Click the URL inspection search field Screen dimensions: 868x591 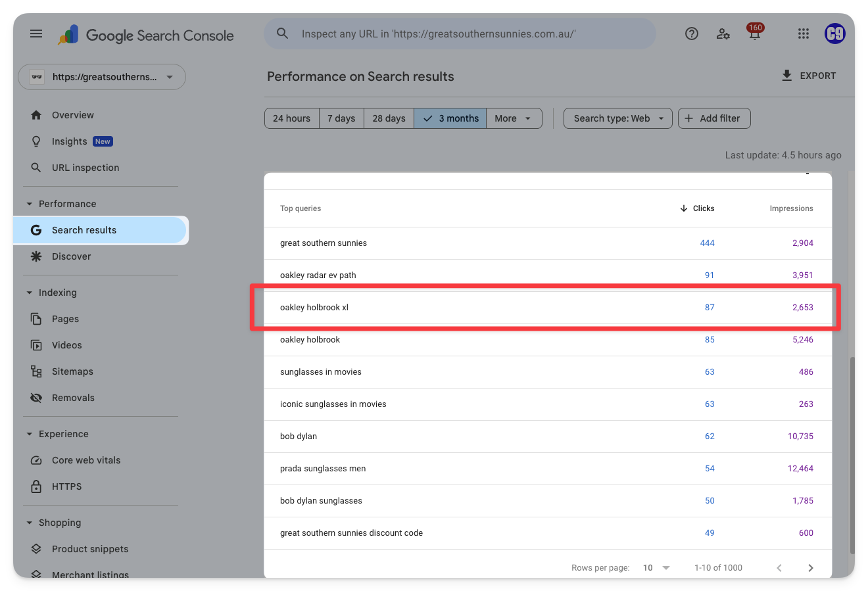pyautogui.click(x=460, y=34)
